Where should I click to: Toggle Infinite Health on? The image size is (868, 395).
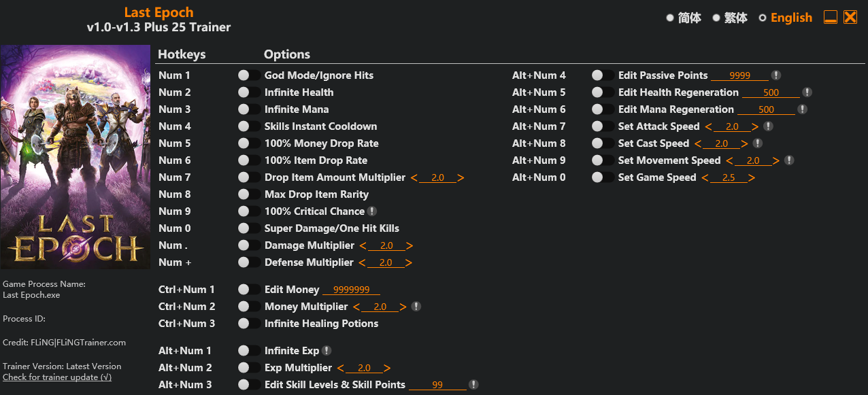pyautogui.click(x=249, y=92)
